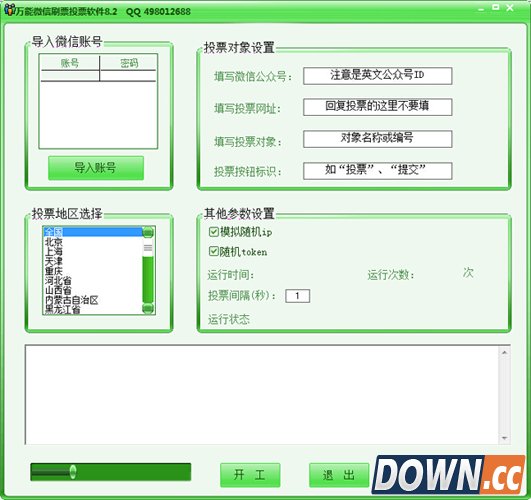This screenshot has width=531, height=500.
Task: Click inside the empty log text area
Action: tap(261, 395)
